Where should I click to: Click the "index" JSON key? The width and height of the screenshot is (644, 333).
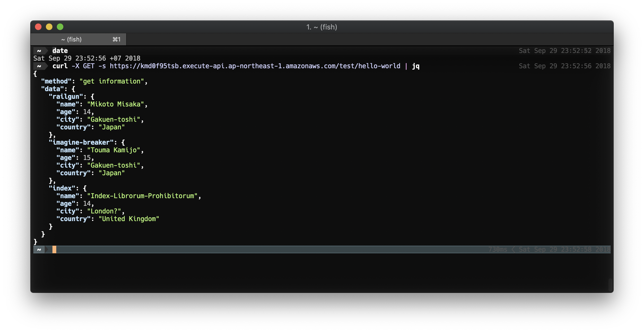(x=62, y=188)
